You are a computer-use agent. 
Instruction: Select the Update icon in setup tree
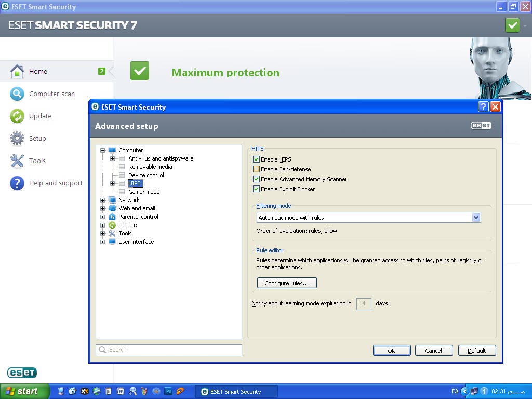point(112,225)
